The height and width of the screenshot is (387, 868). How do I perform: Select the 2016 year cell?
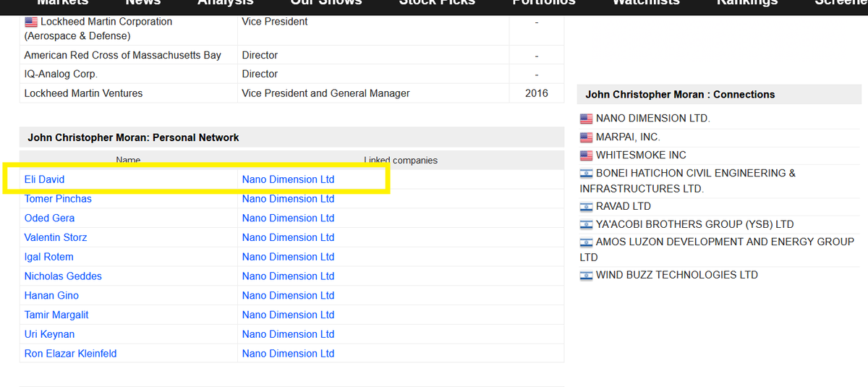point(537,93)
